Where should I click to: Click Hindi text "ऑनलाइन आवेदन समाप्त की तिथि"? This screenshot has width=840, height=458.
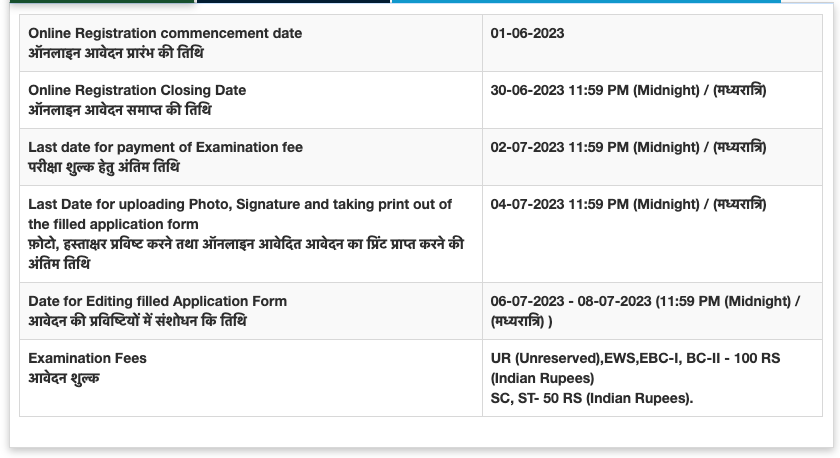point(119,110)
